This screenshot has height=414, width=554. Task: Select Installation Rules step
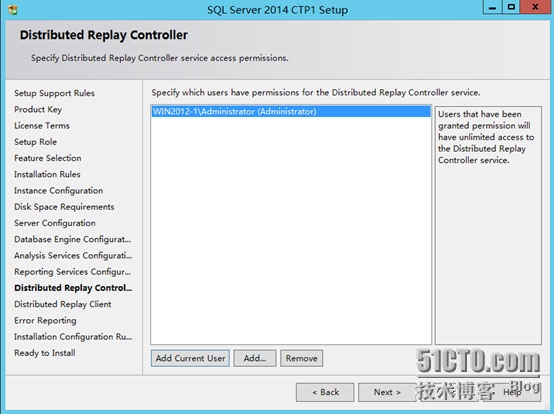pyautogui.click(x=47, y=175)
